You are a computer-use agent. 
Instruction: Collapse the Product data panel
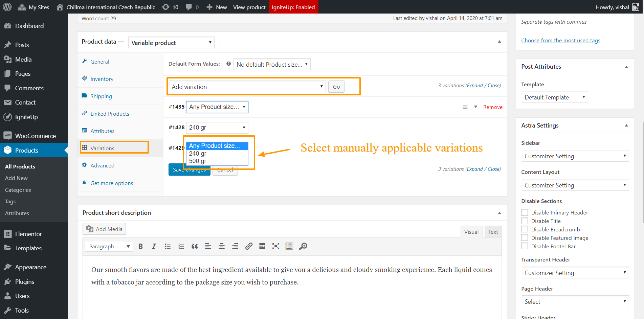tap(499, 42)
